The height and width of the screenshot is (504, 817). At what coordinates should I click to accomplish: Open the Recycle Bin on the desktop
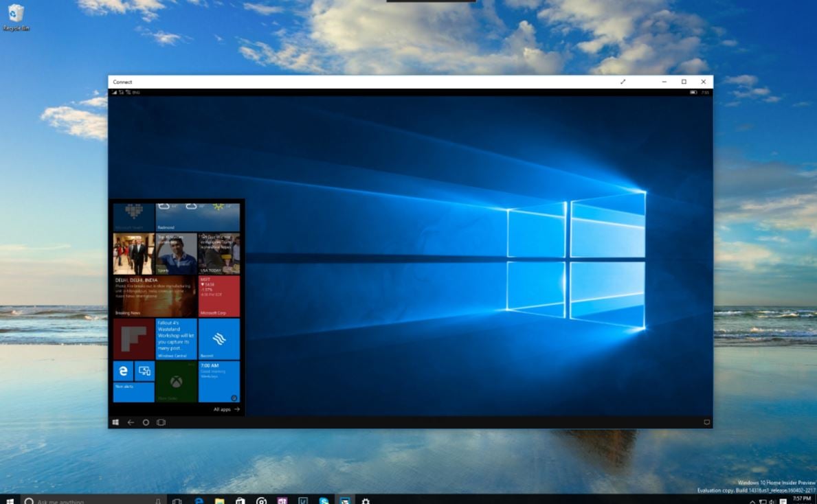(x=15, y=16)
